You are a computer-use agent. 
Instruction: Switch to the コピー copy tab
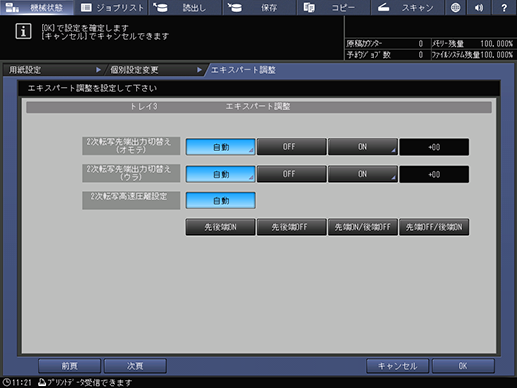coord(333,7)
